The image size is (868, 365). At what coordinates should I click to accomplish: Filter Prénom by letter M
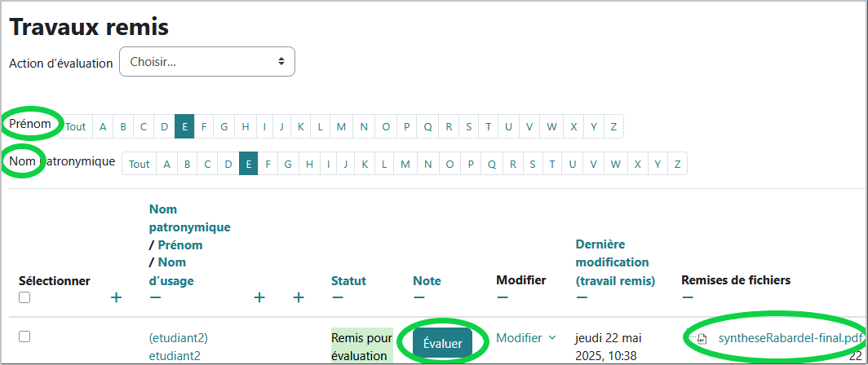point(341,126)
